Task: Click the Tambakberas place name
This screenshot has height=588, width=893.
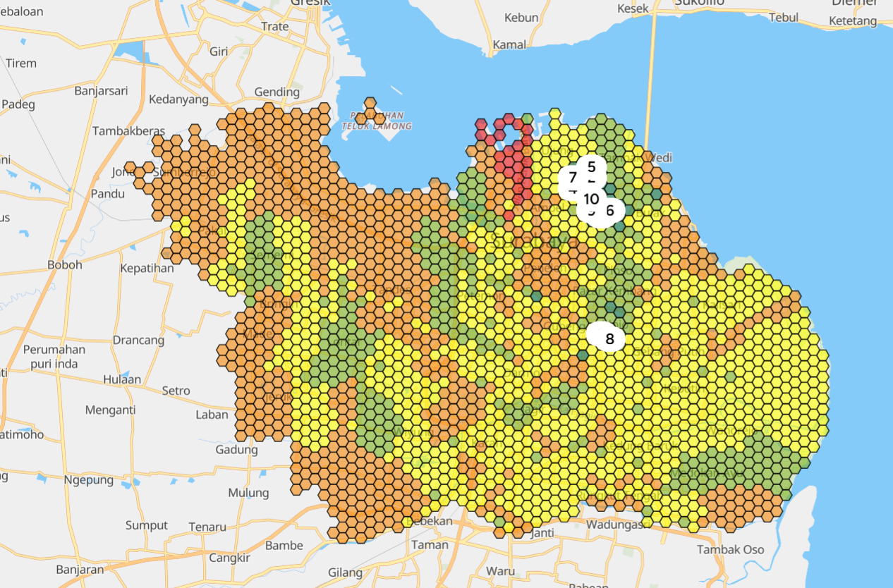Action: 128,131
